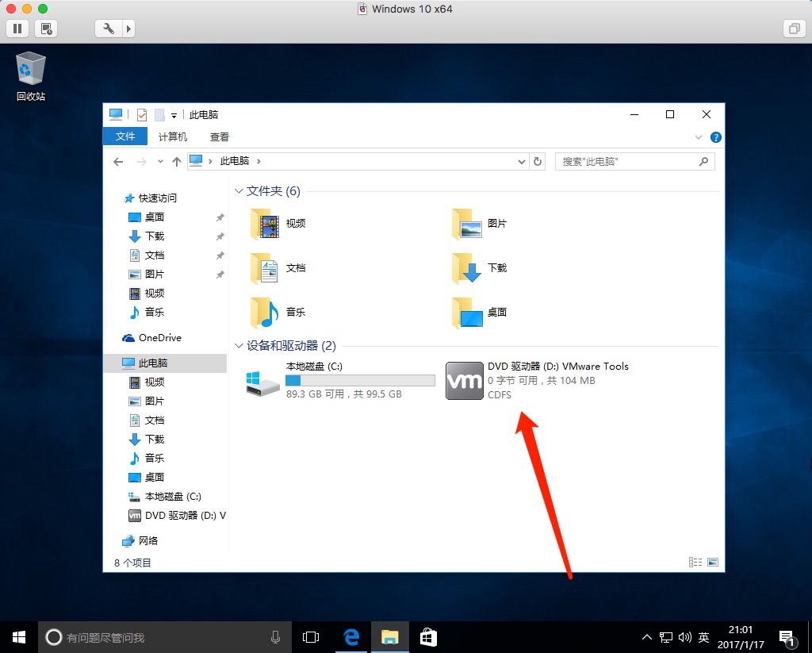Image resolution: width=812 pixels, height=653 pixels.
Task: Expand the breadcrumb arrow after 此电脑
Action: coord(259,161)
